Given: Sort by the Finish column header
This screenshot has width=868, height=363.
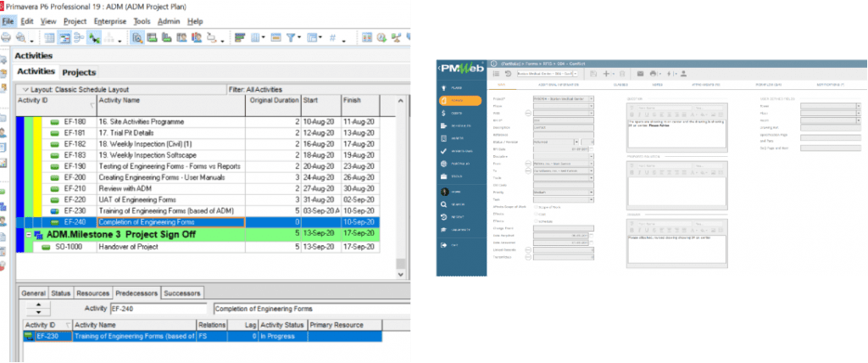Looking at the screenshot, I should pos(360,104).
